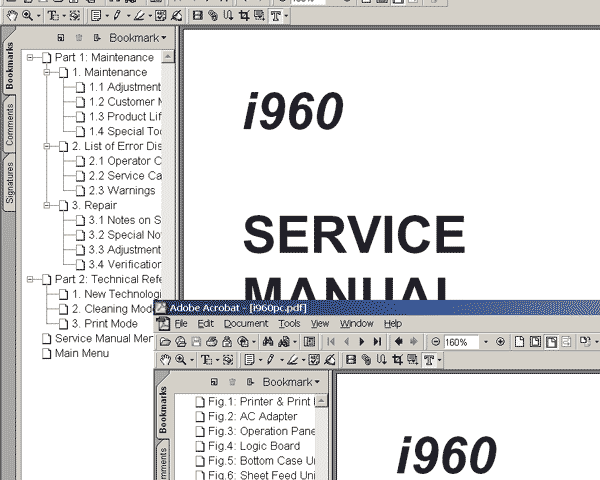Click new bookmark icon in background window's panel
600x480 pixels.
click(60, 38)
